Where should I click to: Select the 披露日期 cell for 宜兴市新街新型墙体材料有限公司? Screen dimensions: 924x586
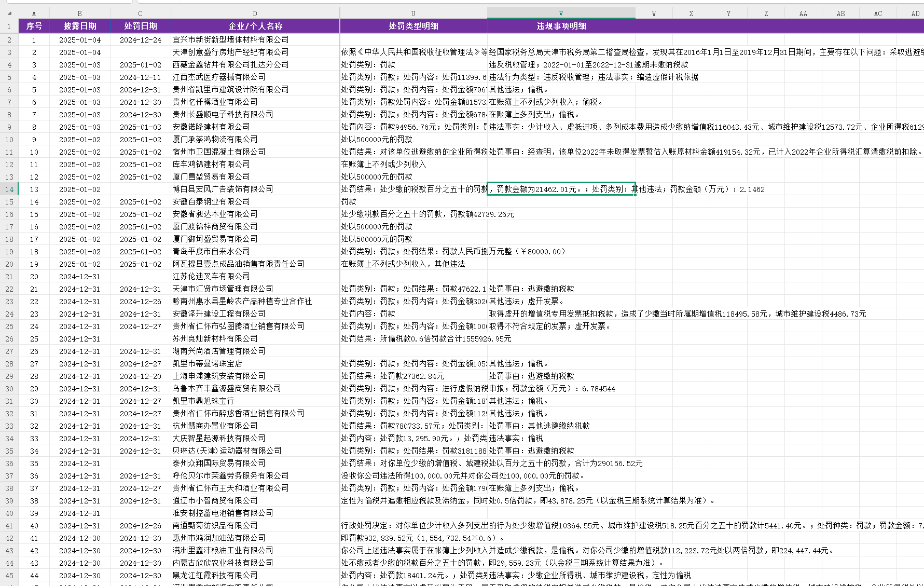point(79,40)
